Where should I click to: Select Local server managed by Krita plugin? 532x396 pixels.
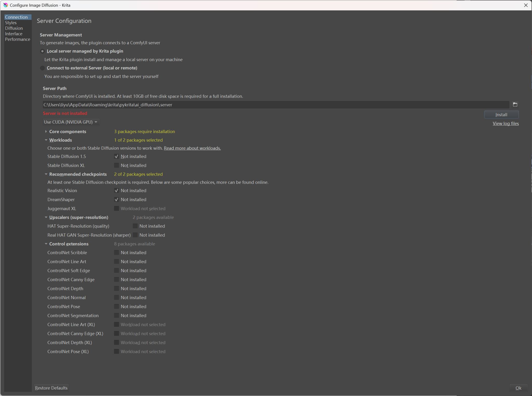[42, 51]
